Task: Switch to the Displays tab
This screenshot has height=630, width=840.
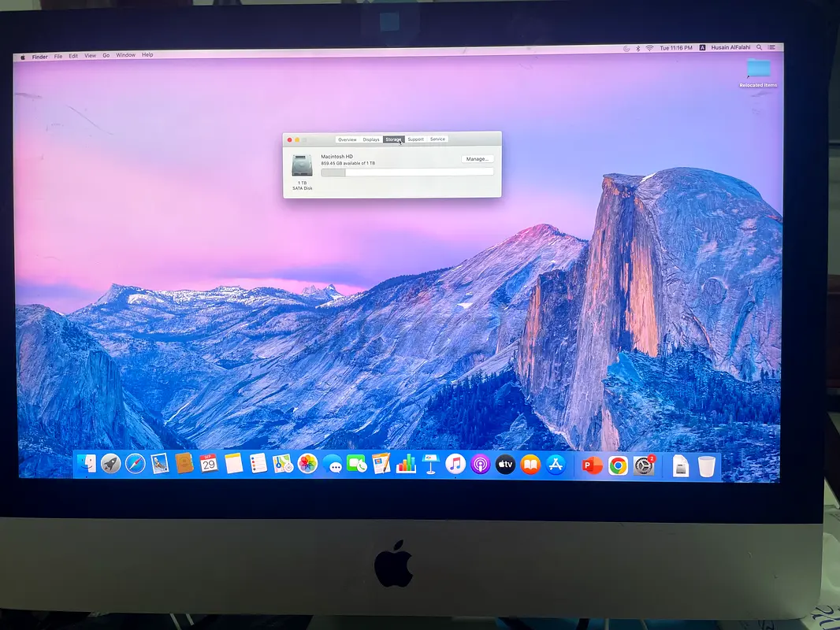Action: point(370,139)
